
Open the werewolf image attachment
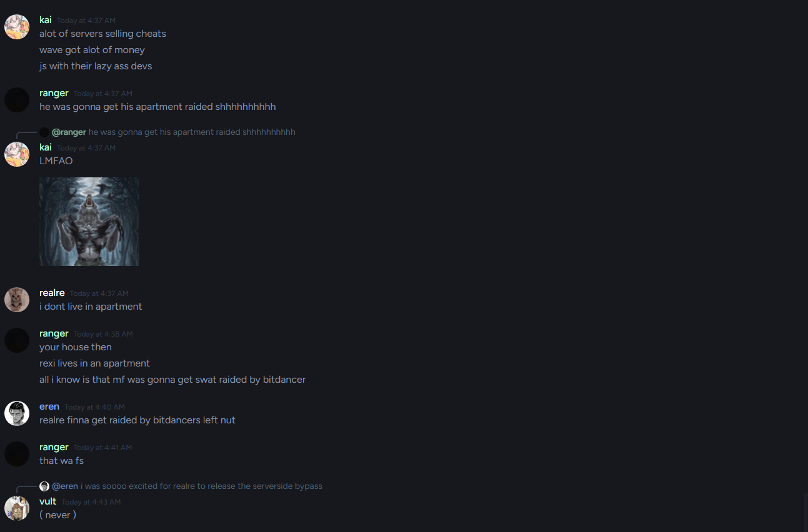[89, 222]
